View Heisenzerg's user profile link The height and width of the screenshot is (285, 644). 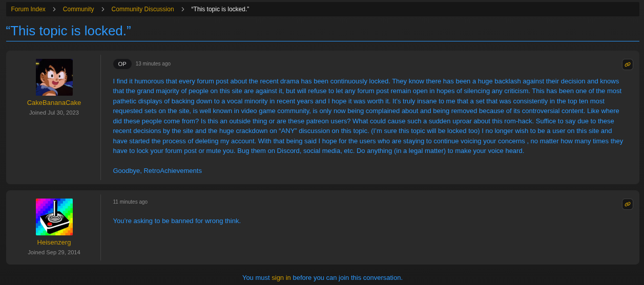(x=54, y=242)
